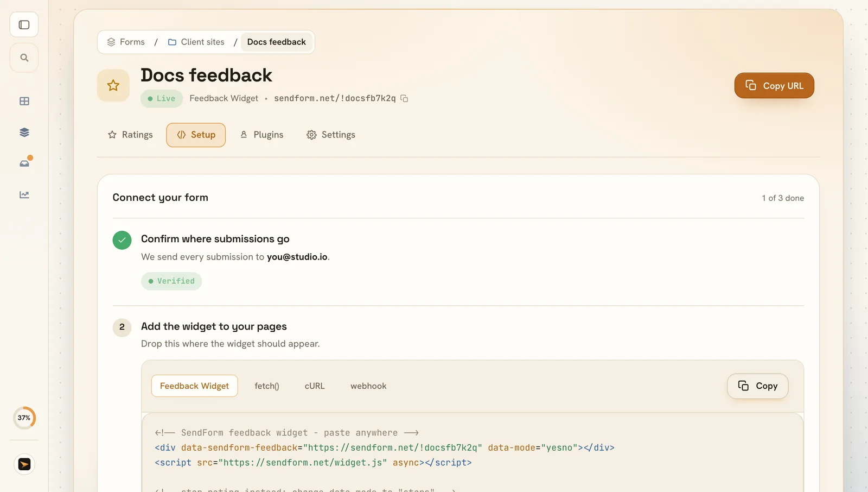Screen dimensions: 868x492
Task: Go to Forms breadcrumb
Action: point(126,42)
